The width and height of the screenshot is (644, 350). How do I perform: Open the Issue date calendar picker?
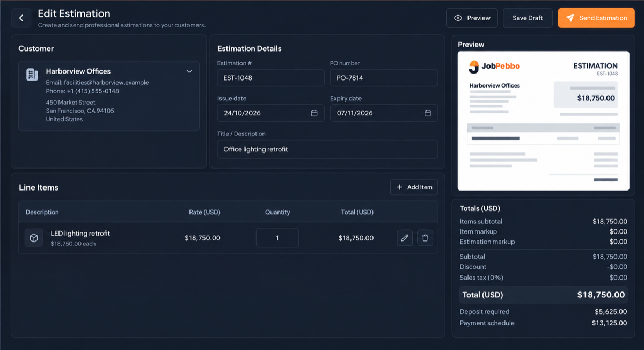click(x=314, y=113)
